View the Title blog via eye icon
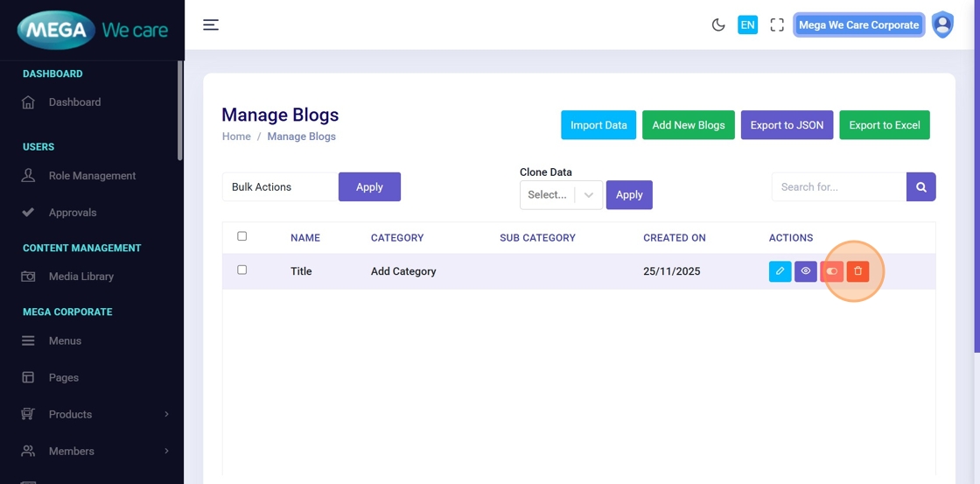 [806, 271]
